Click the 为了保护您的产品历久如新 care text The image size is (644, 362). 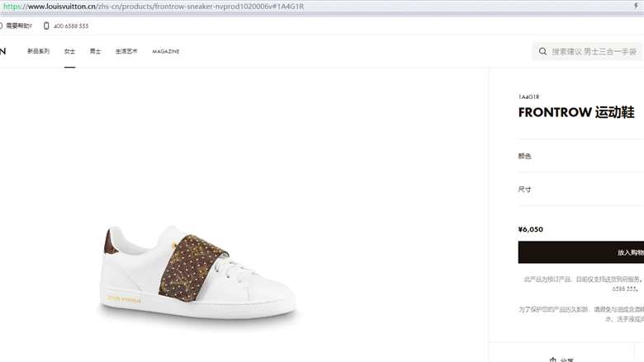581,314
